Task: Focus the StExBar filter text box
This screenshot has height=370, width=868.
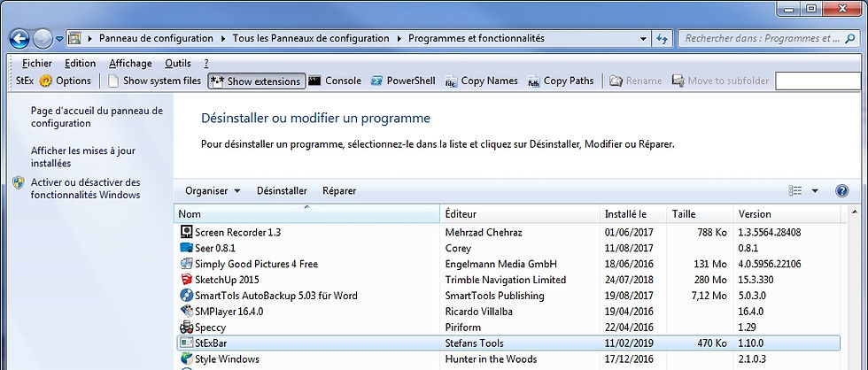Action: coord(818,81)
